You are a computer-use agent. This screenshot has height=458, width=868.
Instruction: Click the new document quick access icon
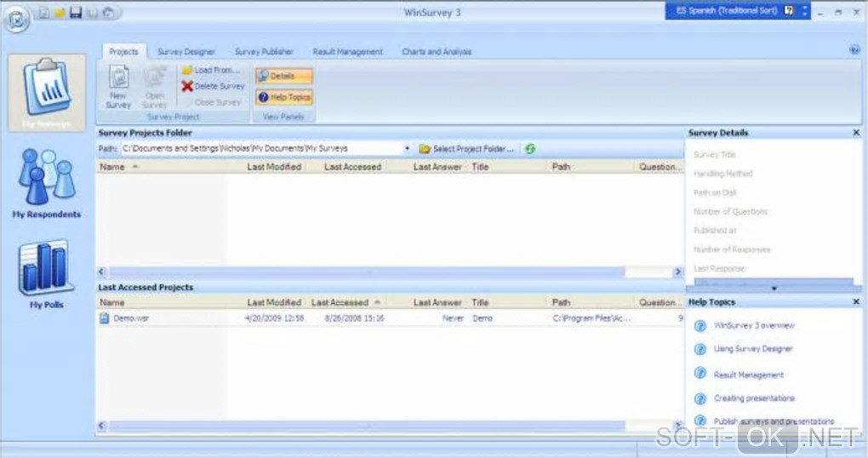click(x=43, y=13)
